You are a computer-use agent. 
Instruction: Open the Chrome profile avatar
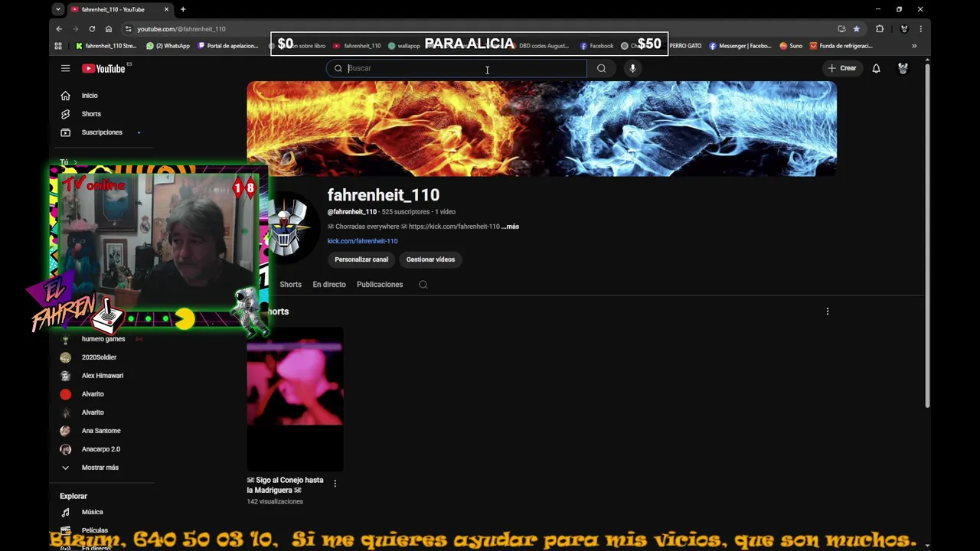903,29
